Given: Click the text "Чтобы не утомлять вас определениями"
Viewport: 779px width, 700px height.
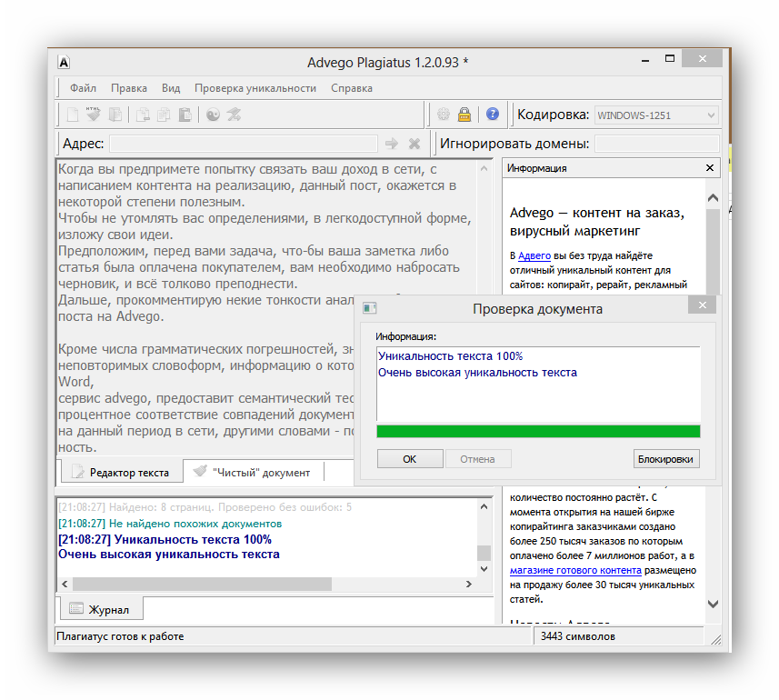Looking at the screenshot, I should pyautogui.click(x=183, y=218).
